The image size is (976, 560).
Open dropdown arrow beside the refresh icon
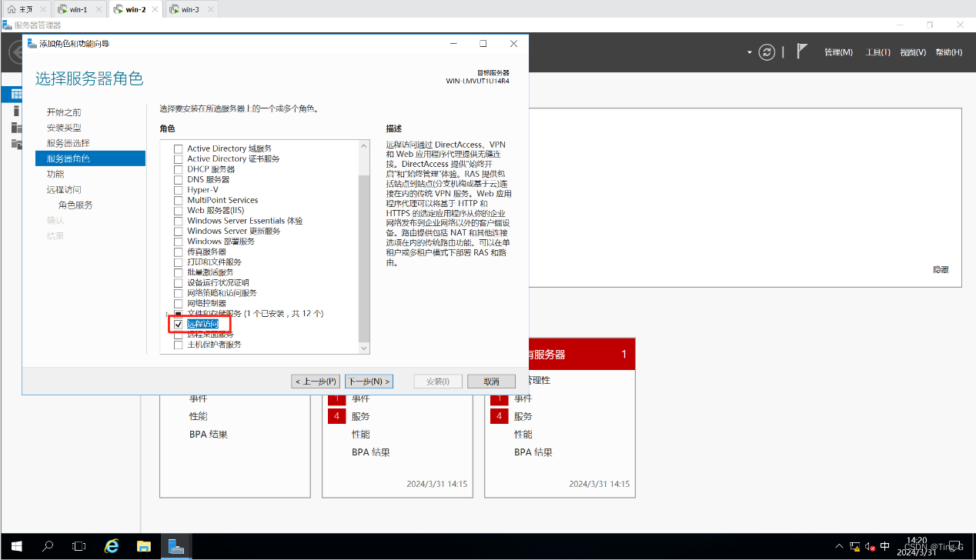pyautogui.click(x=750, y=52)
